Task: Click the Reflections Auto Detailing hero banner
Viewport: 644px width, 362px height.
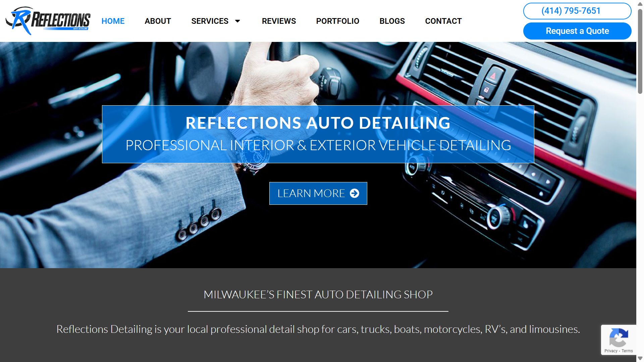Action: pos(318,134)
